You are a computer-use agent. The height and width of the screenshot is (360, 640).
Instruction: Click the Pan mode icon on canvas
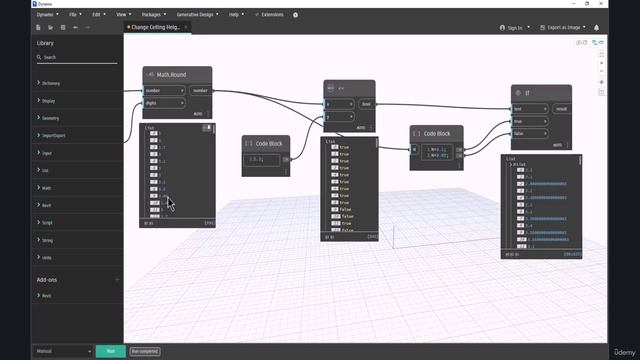[602, 82]
